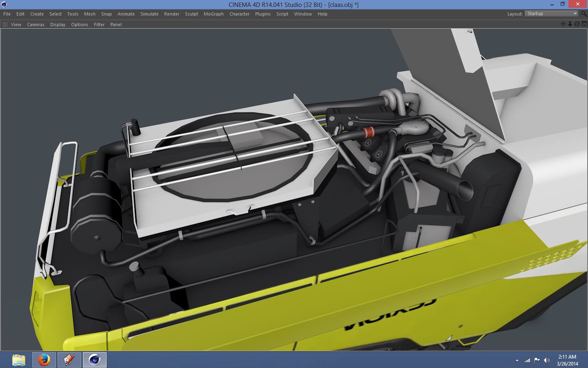The height and width of the screenshot is (368, 588).
Task: Open the Action Center flag icon
Action: click(537, 360)
